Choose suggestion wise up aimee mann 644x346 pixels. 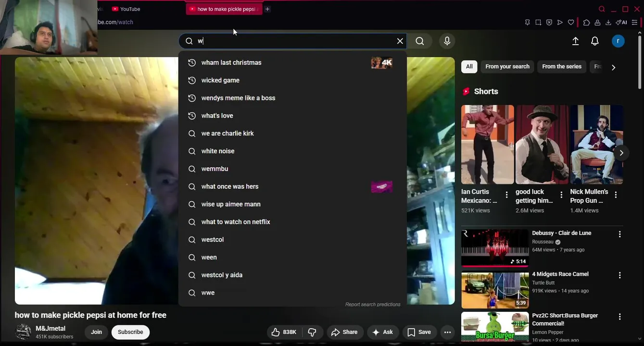(292, 204)
